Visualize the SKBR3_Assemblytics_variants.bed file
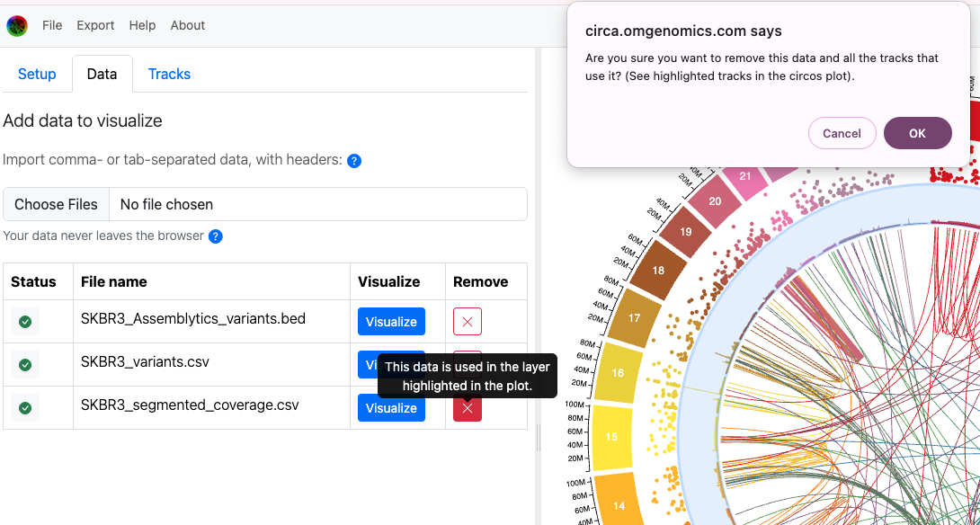The height and width of the screenshot is (525, 980). click(391, 322)
